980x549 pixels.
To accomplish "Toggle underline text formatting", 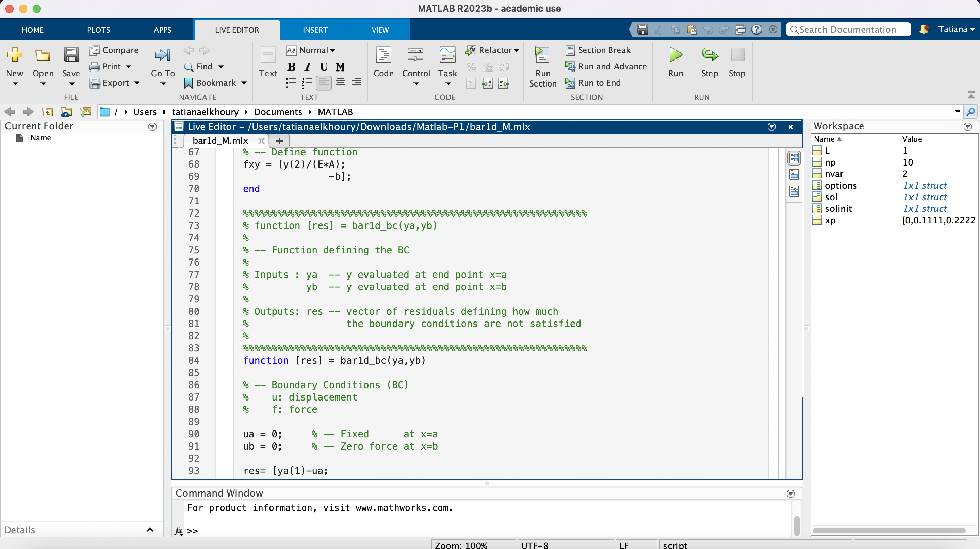I will (324, 67).
